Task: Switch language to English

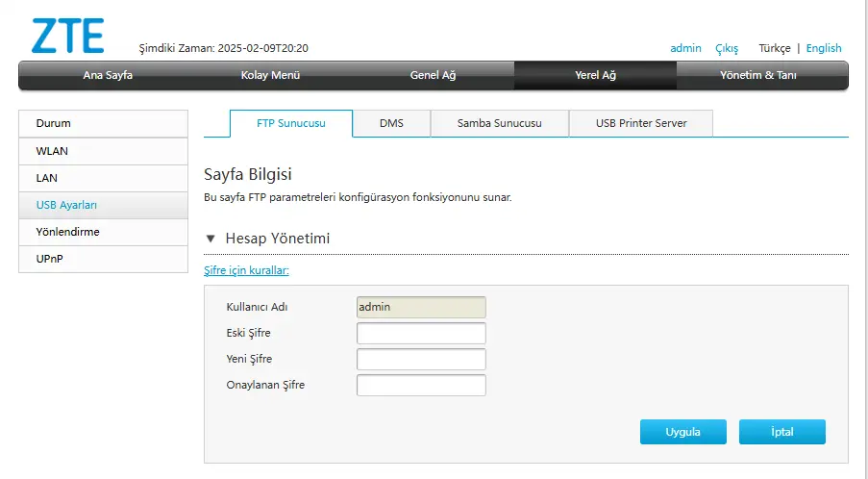Action: click(824, 49)
